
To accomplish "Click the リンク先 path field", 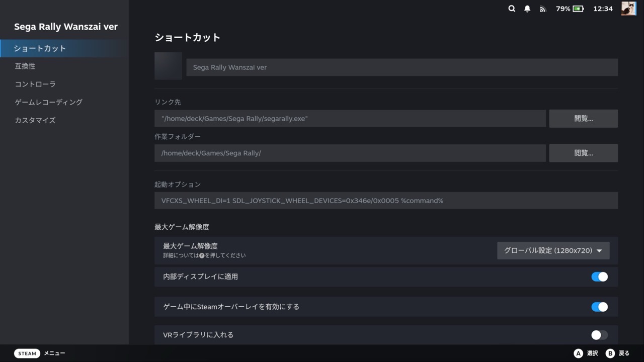I will tap(350, 119).
